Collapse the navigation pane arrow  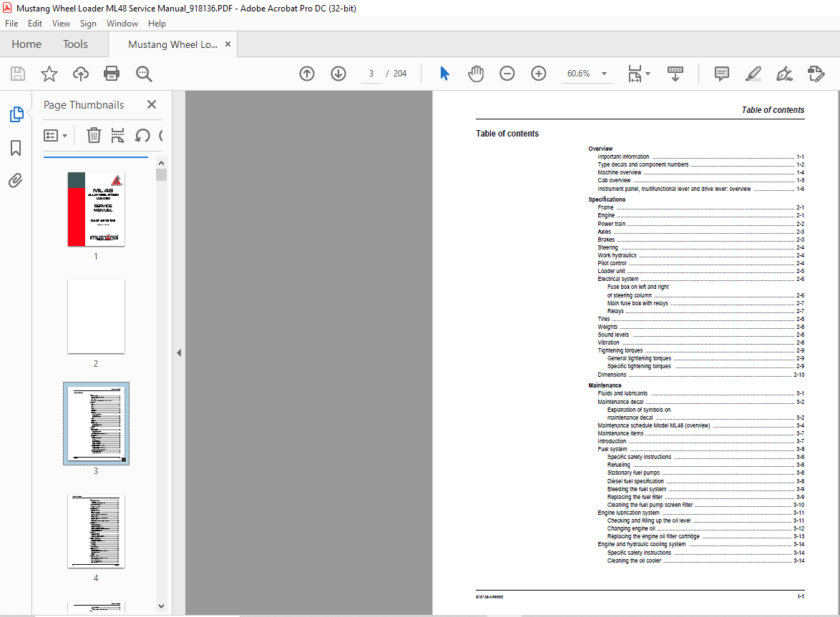[179, 352]
